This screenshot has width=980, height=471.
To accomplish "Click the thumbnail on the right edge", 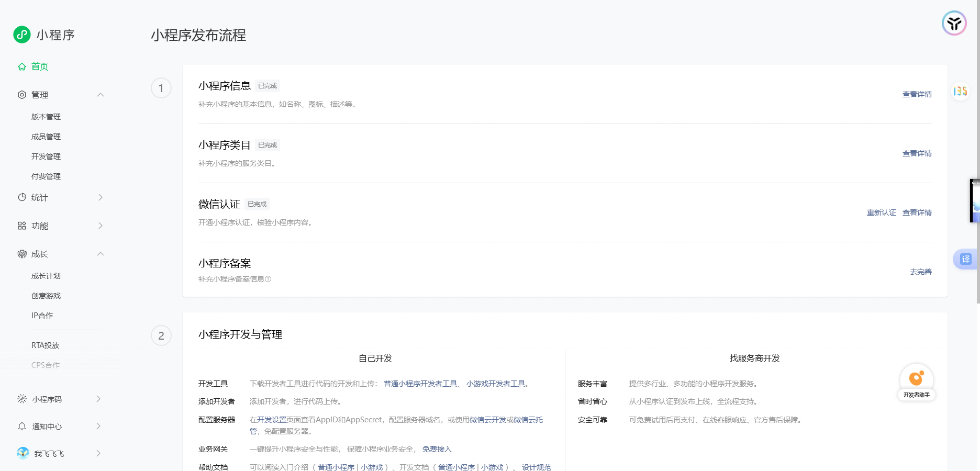I will (x=975, y=201).
